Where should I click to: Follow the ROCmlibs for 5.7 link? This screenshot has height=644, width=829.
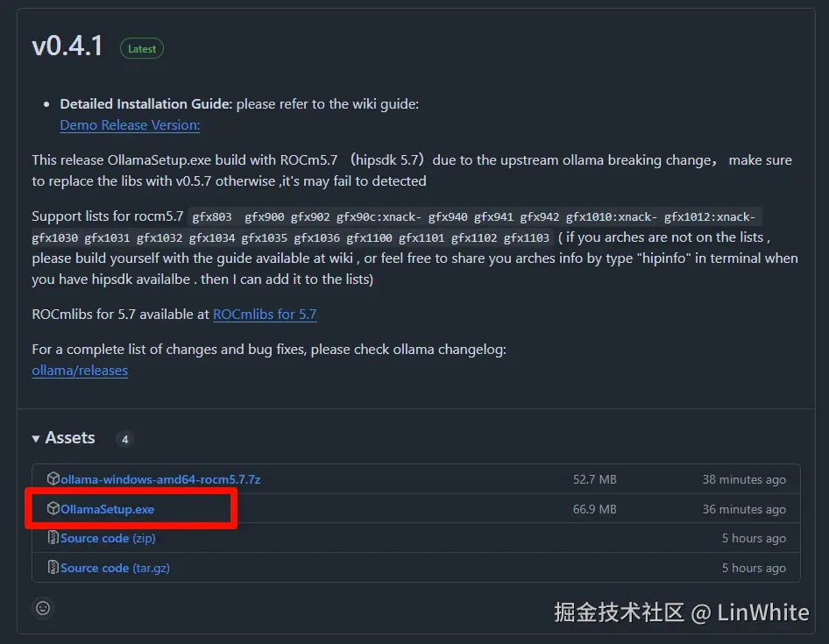click(x=265, y=314)
